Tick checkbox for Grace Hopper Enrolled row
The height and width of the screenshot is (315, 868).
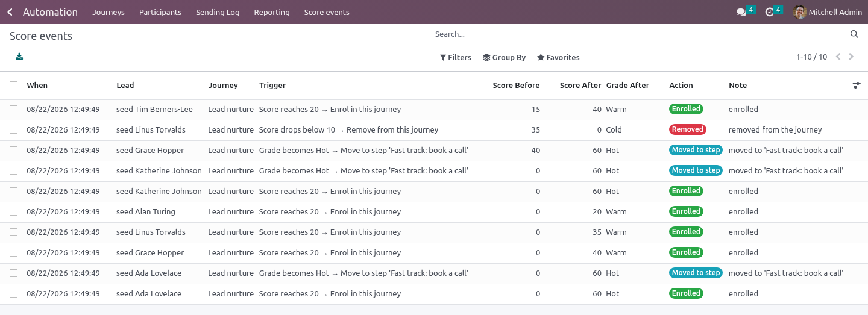tap(13, 253)
